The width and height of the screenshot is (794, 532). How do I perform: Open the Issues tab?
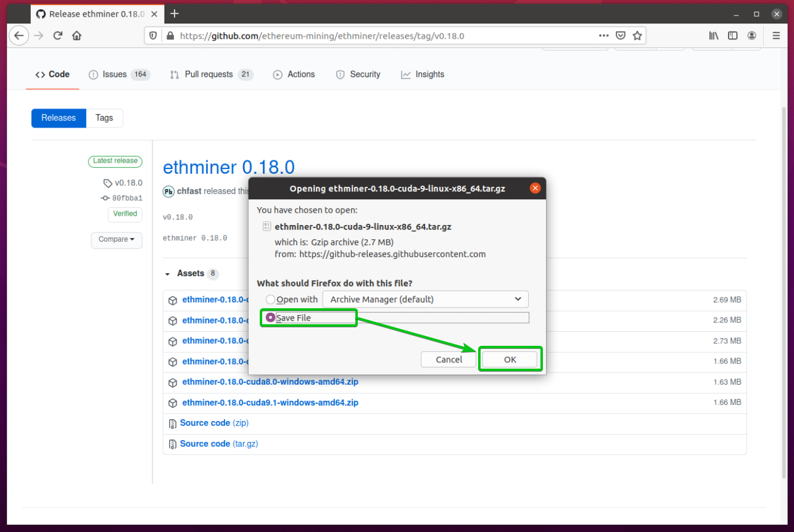[120, 75]
